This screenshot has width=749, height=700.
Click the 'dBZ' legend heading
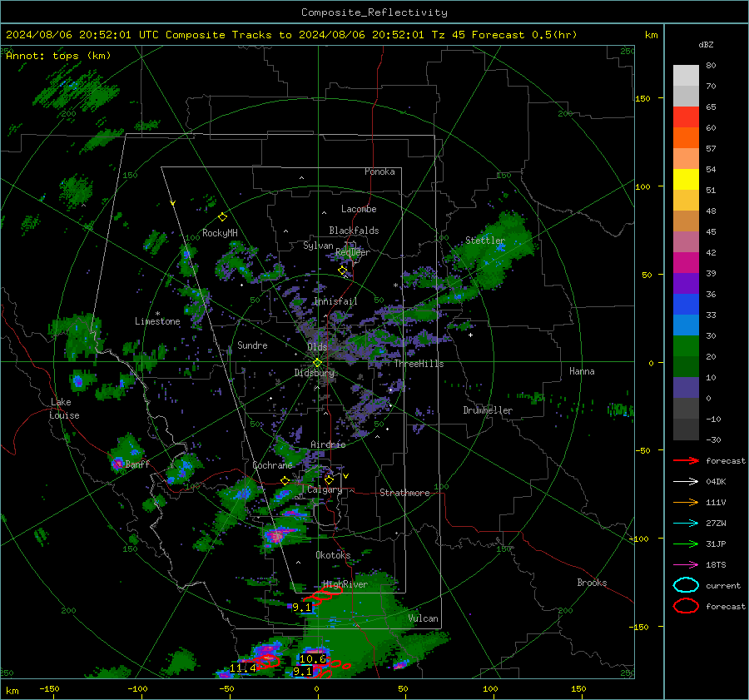pyautogui.click(x=706, y=45)
